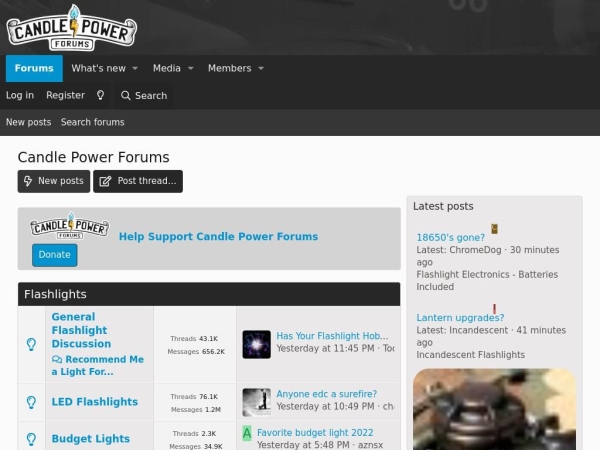Click the green A avatar by Favorite budget light
The height and width of the screenshot is (450, 600).
[x=247, y=434]
